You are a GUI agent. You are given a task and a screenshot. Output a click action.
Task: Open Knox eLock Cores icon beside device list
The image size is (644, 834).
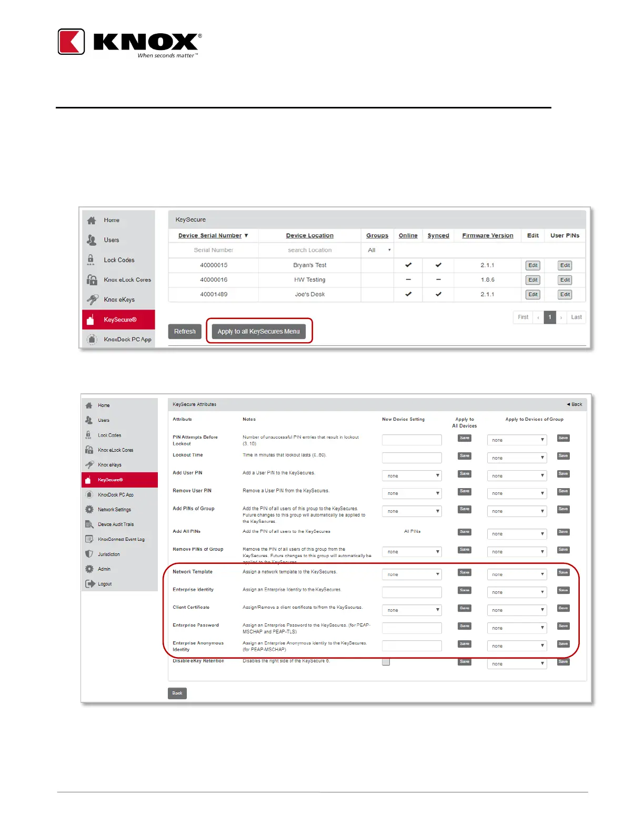92,280
